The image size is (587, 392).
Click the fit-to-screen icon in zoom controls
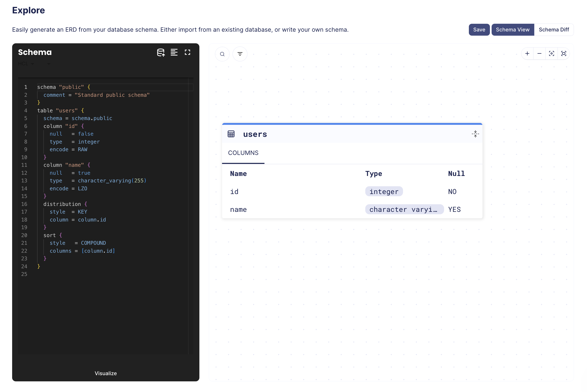[x=563, y=53]
